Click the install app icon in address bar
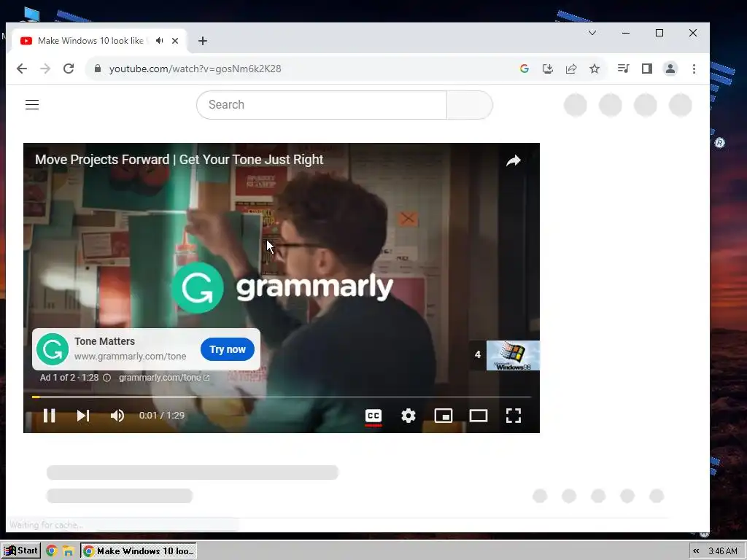Viewport: 747px width, 560px height. pos(547,69)
